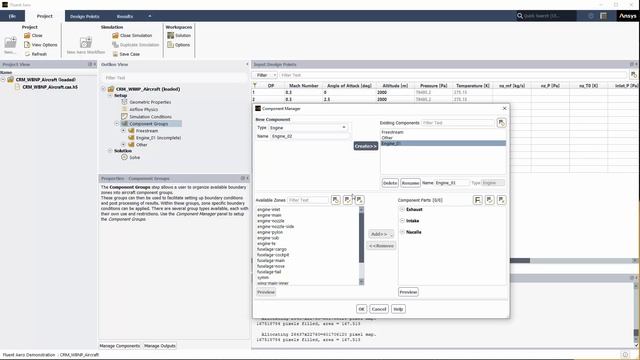Collapse the Component Groups node

117,124
